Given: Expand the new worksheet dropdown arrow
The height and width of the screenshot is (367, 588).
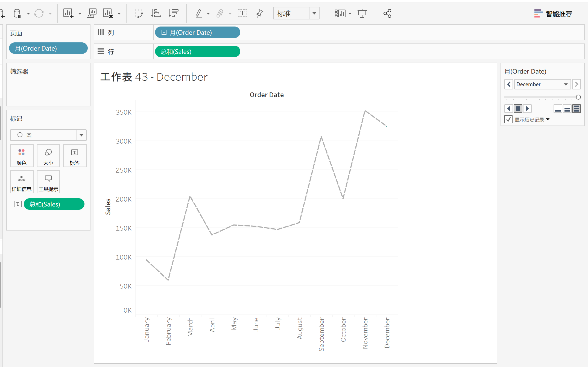Looking at the screenshot, I should point(80,13).
